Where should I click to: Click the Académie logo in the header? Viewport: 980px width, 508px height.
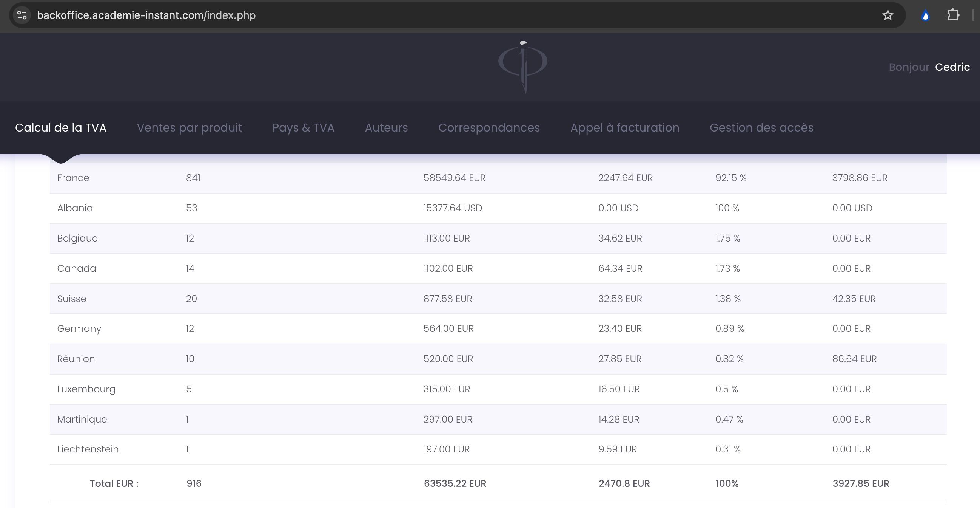point(523,67)
